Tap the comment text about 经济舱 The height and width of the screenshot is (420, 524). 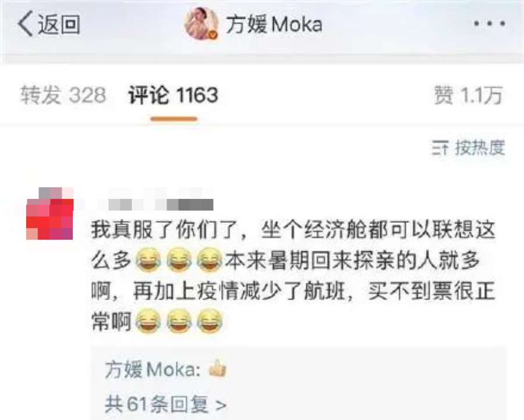click(293, 276)
